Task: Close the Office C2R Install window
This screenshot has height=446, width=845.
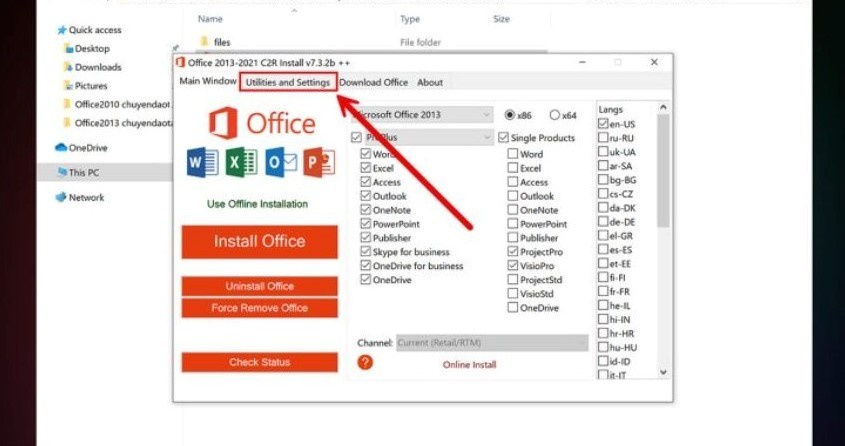Action: click(654, 62)
